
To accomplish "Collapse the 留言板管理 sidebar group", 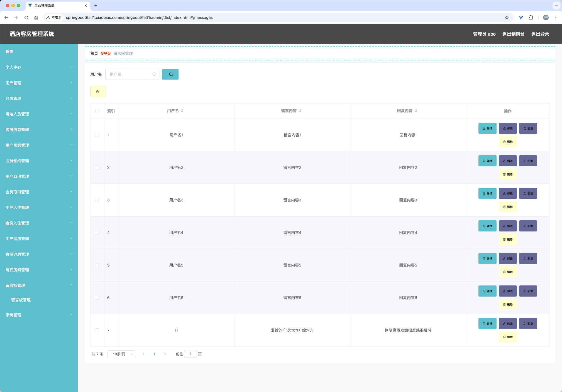I will click(x=39, y=285).
